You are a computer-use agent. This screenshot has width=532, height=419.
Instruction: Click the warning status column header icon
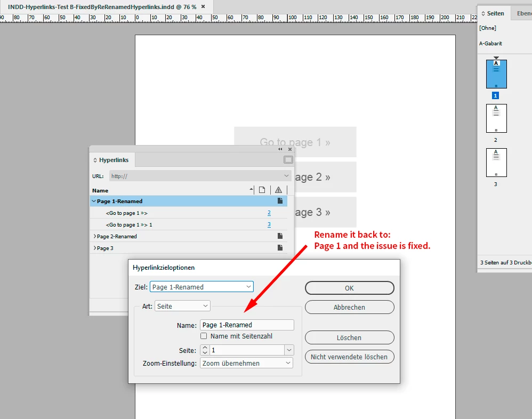[x=279, y=190]
